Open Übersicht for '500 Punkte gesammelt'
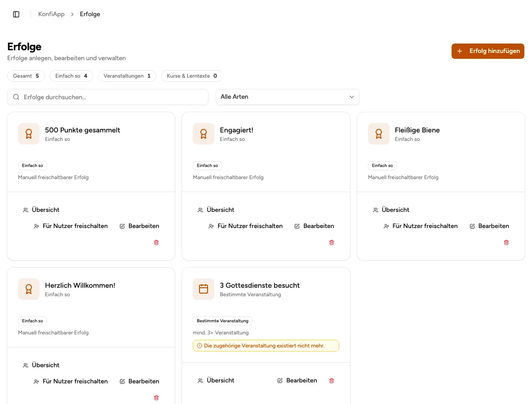Image resolution: width=532 pixels, height=404 pixels. [x=41, y=210]
